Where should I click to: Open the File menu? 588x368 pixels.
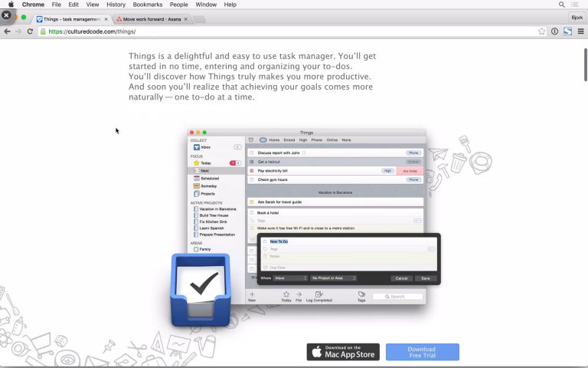56,5
